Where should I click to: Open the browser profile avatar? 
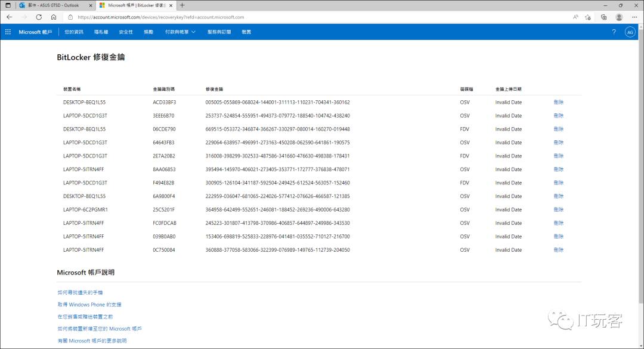[619, 17]
